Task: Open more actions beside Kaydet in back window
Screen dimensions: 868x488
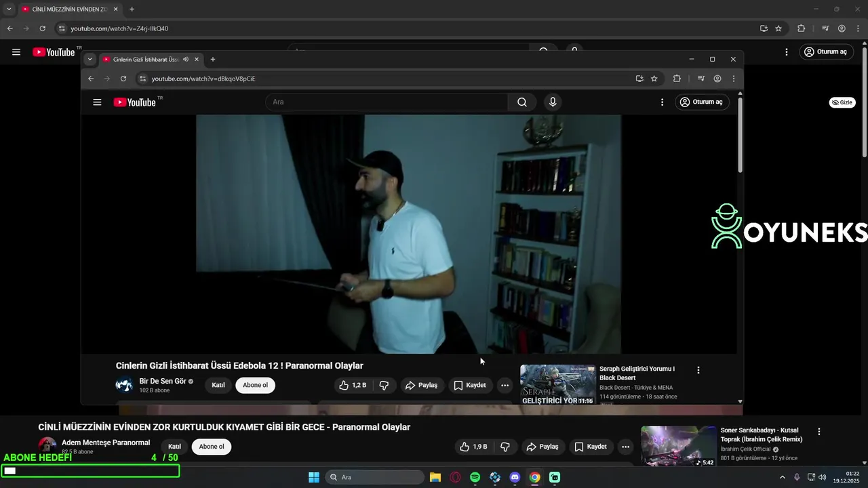Action: tap(625, 447)
